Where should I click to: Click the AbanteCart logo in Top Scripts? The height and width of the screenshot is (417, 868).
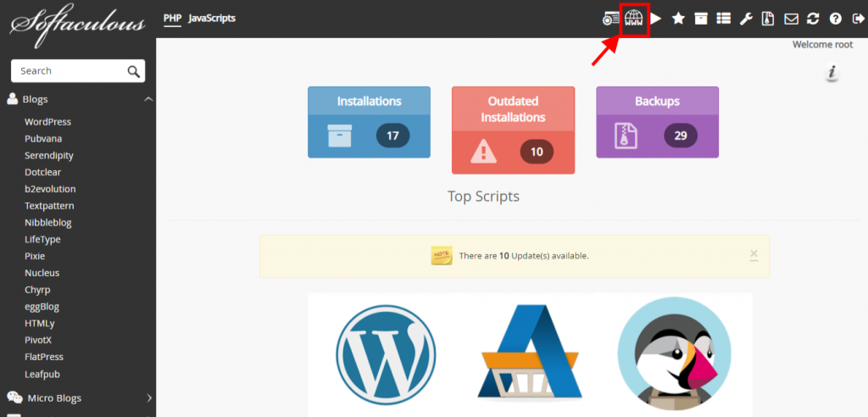tap(530, 353)
